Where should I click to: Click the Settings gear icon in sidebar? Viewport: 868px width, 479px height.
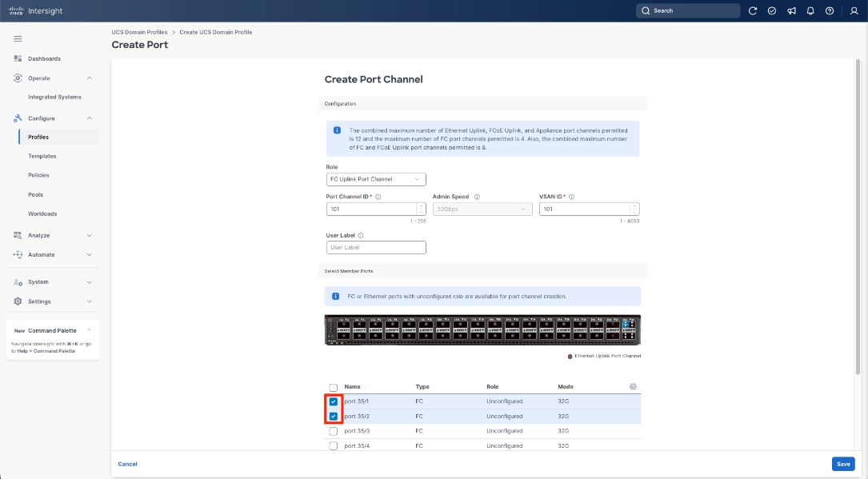(18, 301)
